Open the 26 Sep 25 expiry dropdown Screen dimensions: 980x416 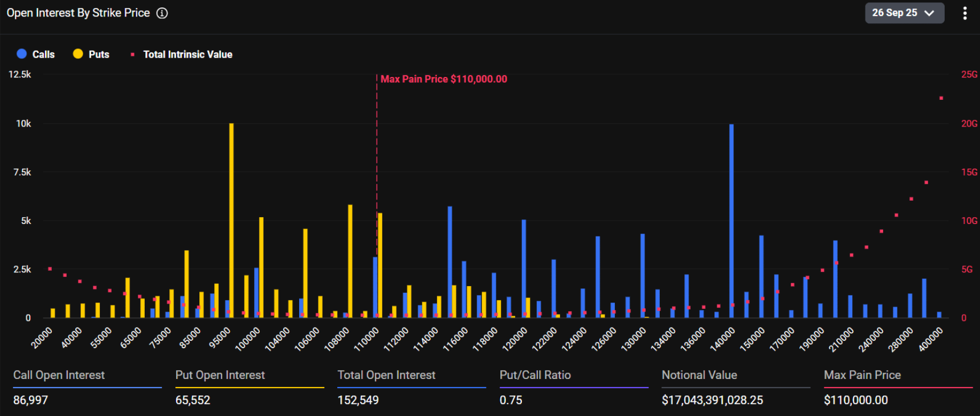coord(903,13)
